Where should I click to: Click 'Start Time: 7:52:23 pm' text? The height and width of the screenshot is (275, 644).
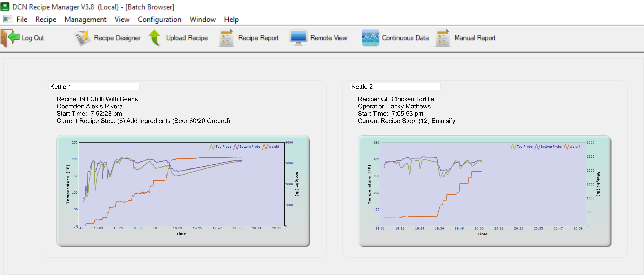point(89,114)
